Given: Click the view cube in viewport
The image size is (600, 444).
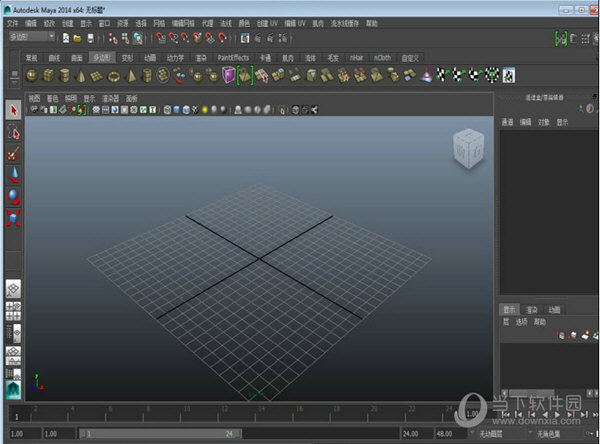Looking at the screenshot, I should (x=468, y=149).
